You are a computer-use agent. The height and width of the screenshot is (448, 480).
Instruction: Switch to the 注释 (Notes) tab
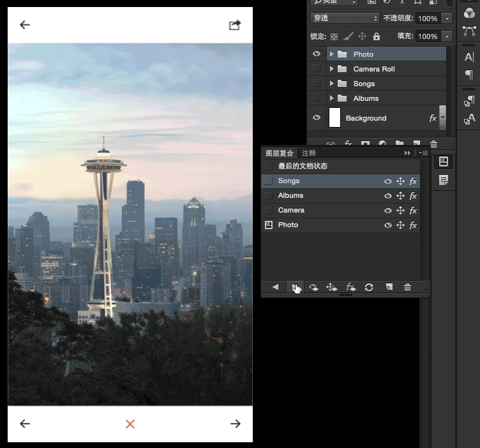click(x=309, y=153)
